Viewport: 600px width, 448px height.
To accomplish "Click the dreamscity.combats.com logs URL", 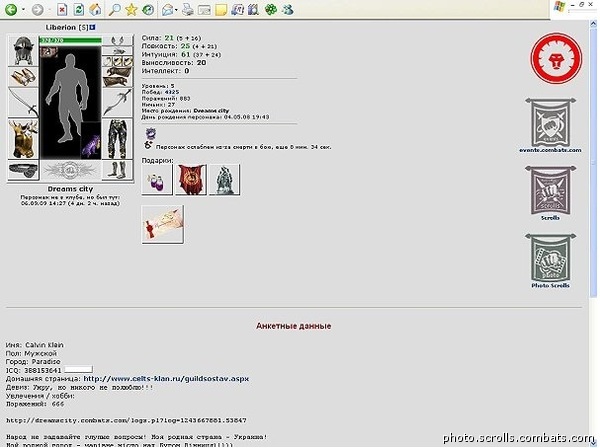I will click(126, 420).
